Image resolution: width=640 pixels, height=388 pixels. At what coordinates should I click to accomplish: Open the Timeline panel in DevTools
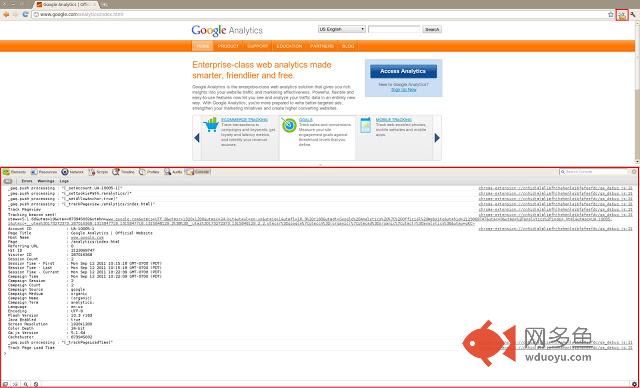[123, 172]
